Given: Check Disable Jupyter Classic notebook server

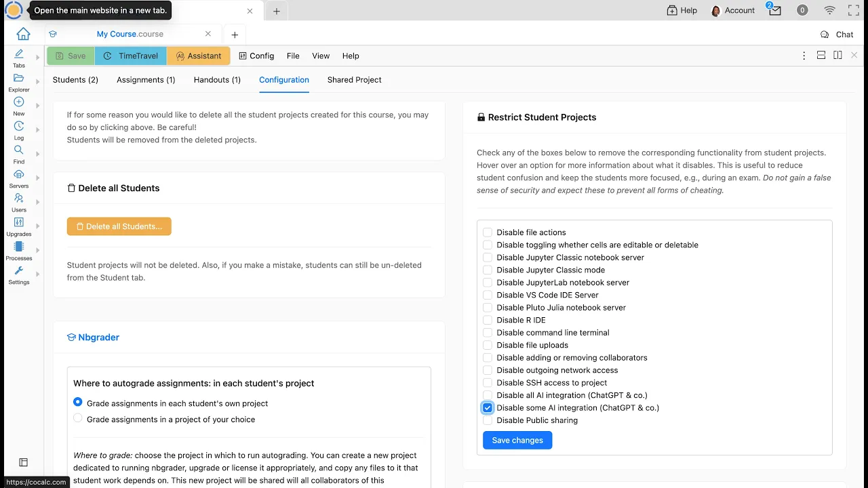Looking at the screenshot, I should point(488,258).
